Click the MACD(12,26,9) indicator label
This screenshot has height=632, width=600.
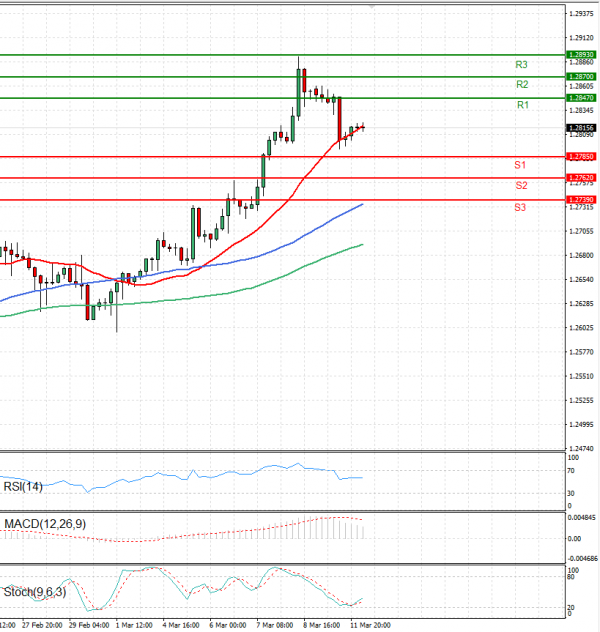tap(45, 524)
